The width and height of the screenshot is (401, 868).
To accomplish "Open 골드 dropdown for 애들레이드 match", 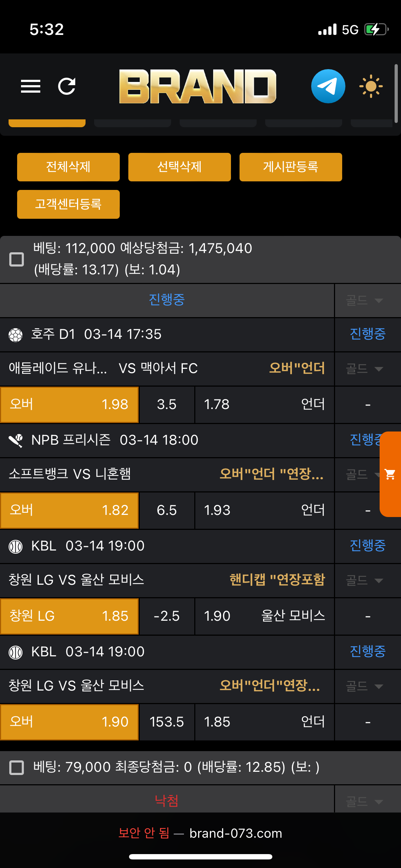I will [364, 369].
